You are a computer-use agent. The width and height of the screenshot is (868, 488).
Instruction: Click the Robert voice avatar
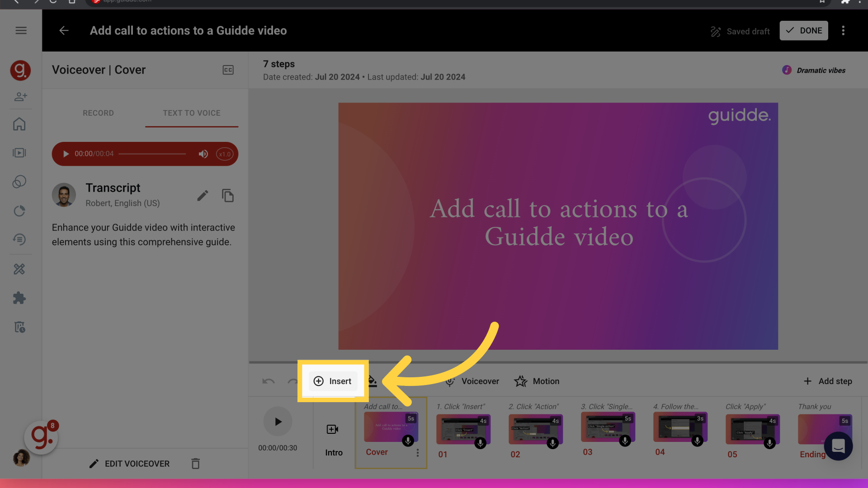pos(64,195)
